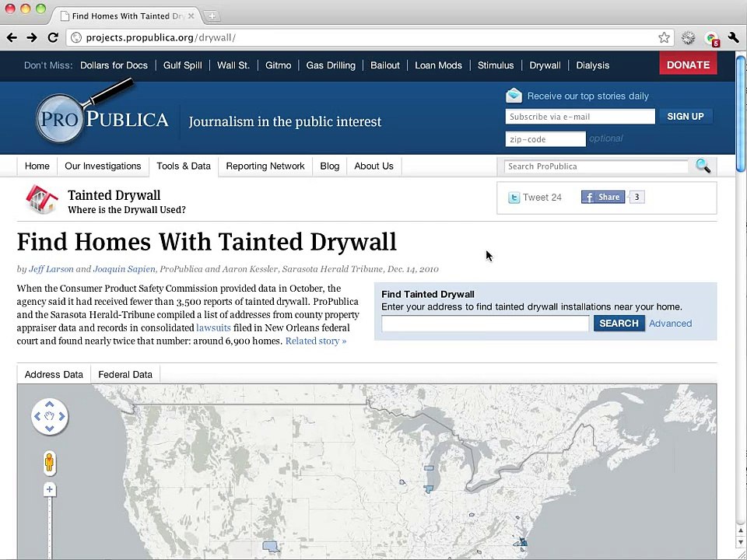The image size is (747, 560).
Task: Go back with the browser back arrow
Action: tap(12, 37)
